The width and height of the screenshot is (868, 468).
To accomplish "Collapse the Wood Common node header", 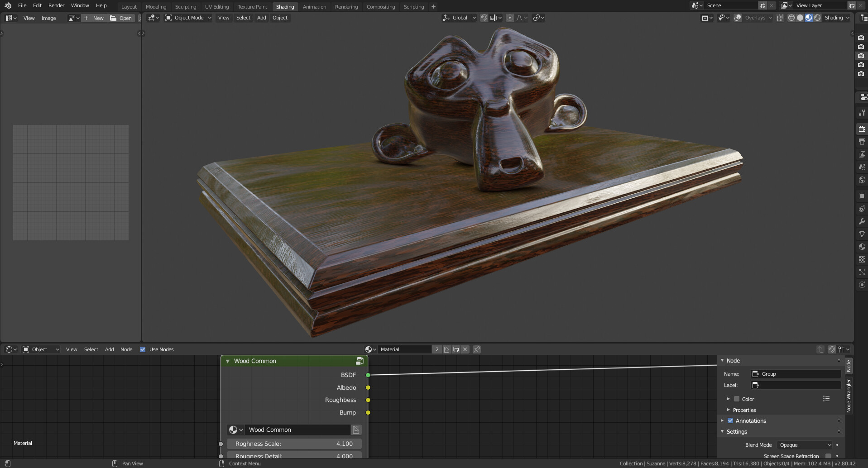I will pos(228,361).
